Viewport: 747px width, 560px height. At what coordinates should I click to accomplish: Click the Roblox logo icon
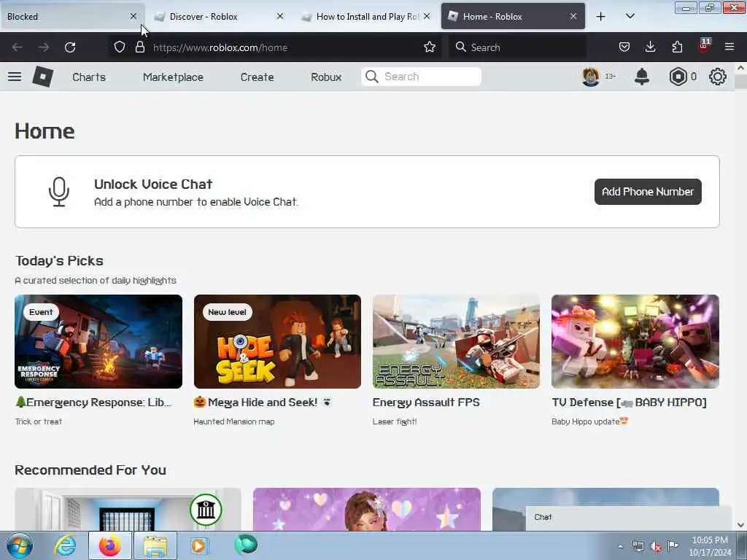tap(42, 77)
